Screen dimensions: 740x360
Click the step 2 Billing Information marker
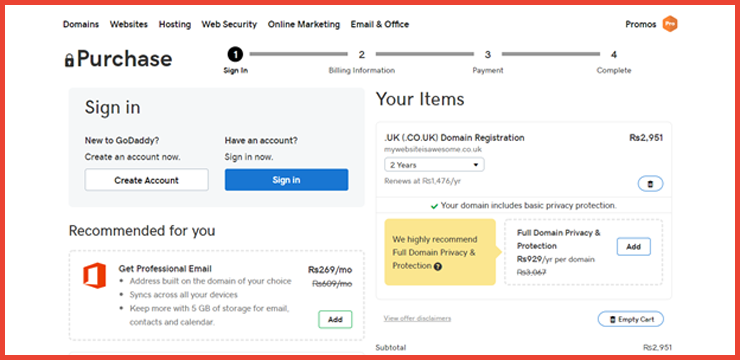click(x=362, y=55)
